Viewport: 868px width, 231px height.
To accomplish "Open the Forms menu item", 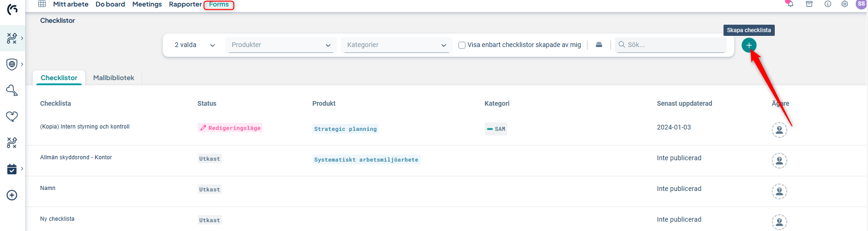I will (x=219, y=5).
